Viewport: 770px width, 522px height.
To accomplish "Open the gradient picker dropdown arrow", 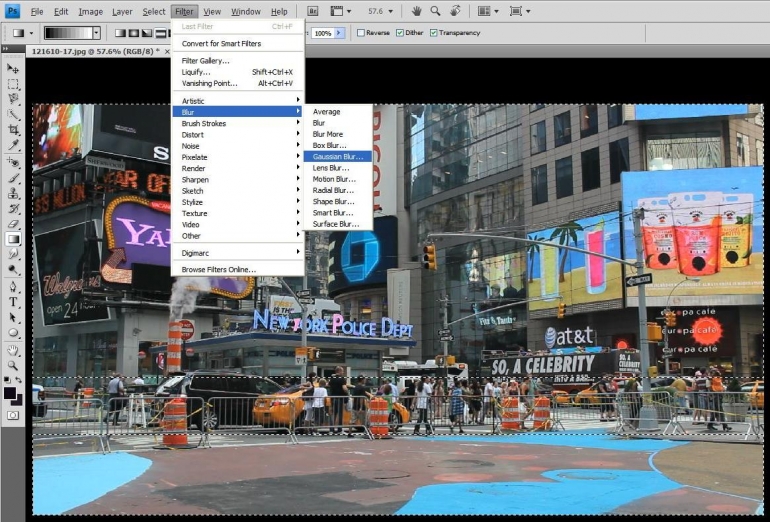I will tap(96, 33).
